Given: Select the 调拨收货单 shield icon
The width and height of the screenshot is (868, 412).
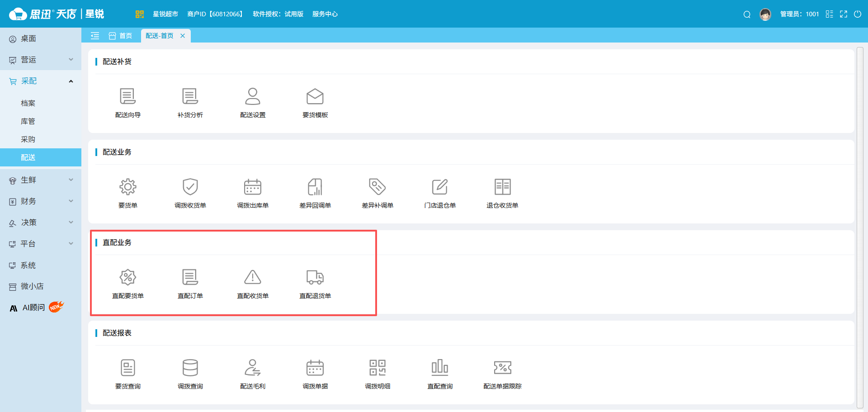Looking at the screenshot, I should tap(190, 187).
